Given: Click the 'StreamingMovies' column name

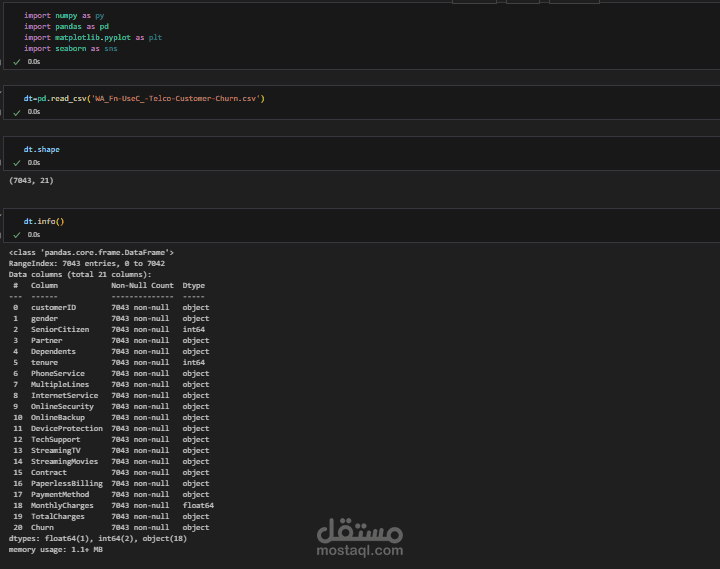Looking at the screenshot, I should 64,462.
